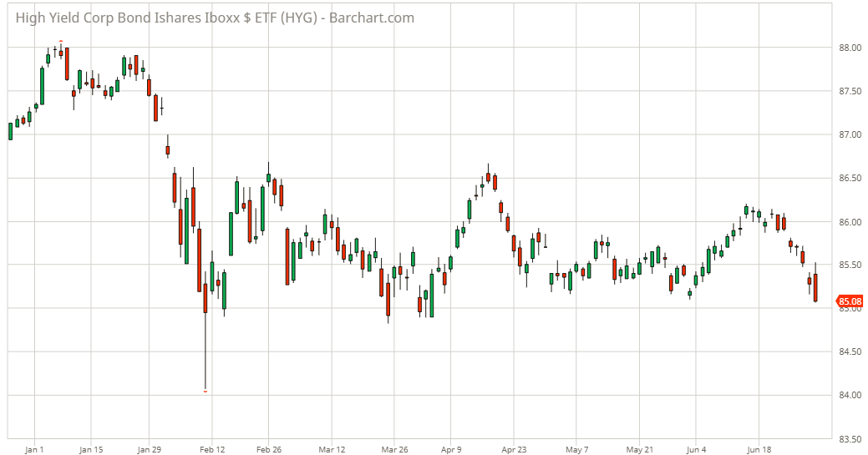Click the Mar 12 date label
The height and width of the screenshot is (455, 868).
332,449
